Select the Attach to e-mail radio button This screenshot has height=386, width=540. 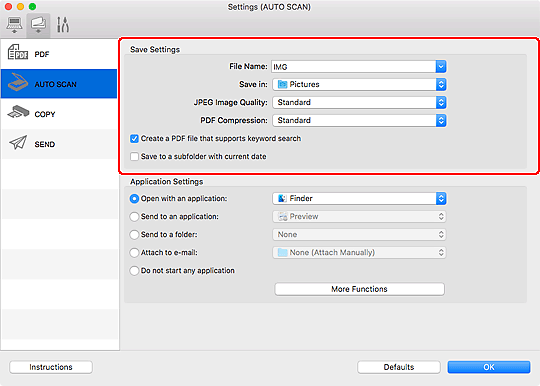pyautogui.click(x=134, y=253)
